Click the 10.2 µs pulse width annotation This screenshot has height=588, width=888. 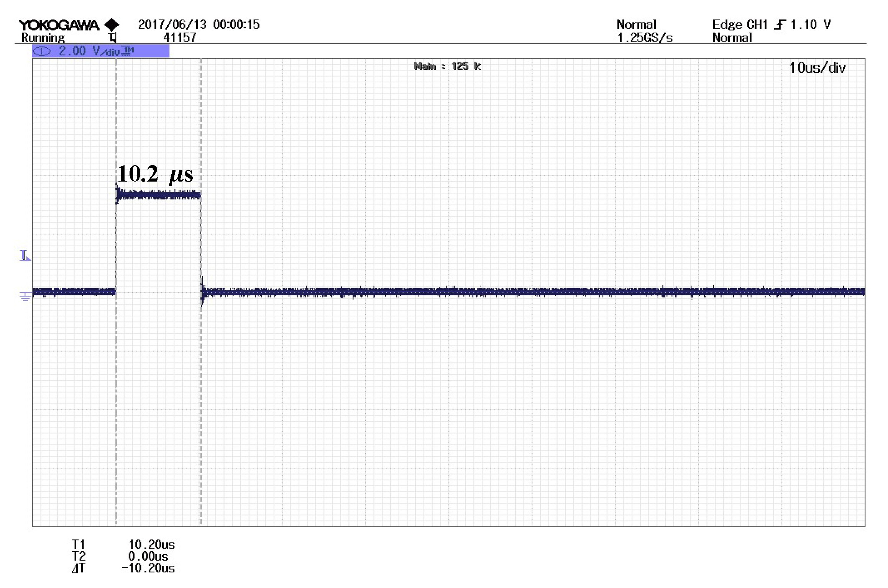click(155, 174)
